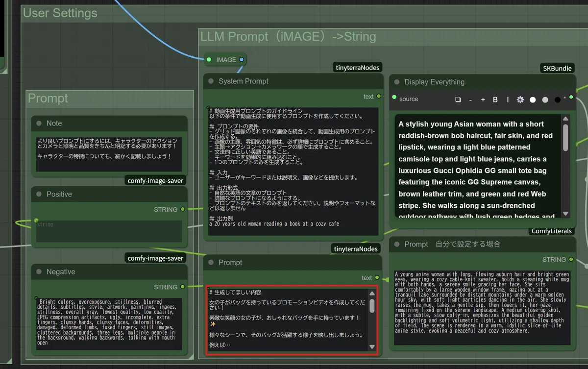Viewport: 588px width, 369px height.
Task: Collapse the tinyterraNodes Prompt node via its dot
Action: tap(211, 263)
